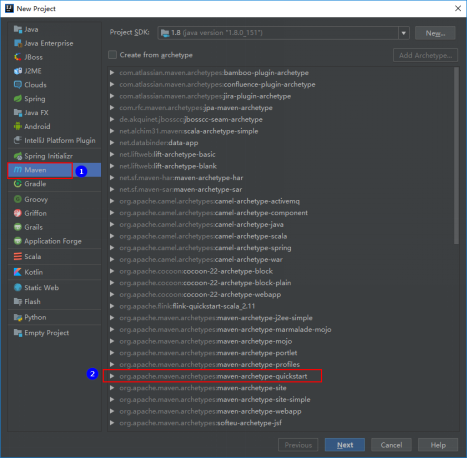Pick the Griffon icon
Screen dimensions: 468x458
[18, 213]
